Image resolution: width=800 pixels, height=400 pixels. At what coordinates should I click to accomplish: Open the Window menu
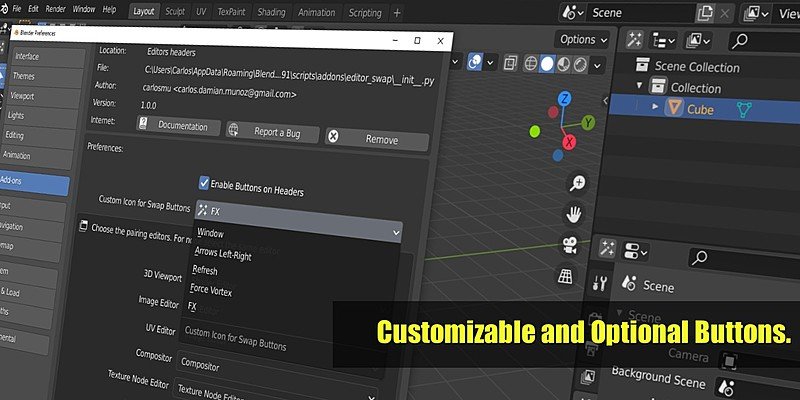tap(84, 9)
